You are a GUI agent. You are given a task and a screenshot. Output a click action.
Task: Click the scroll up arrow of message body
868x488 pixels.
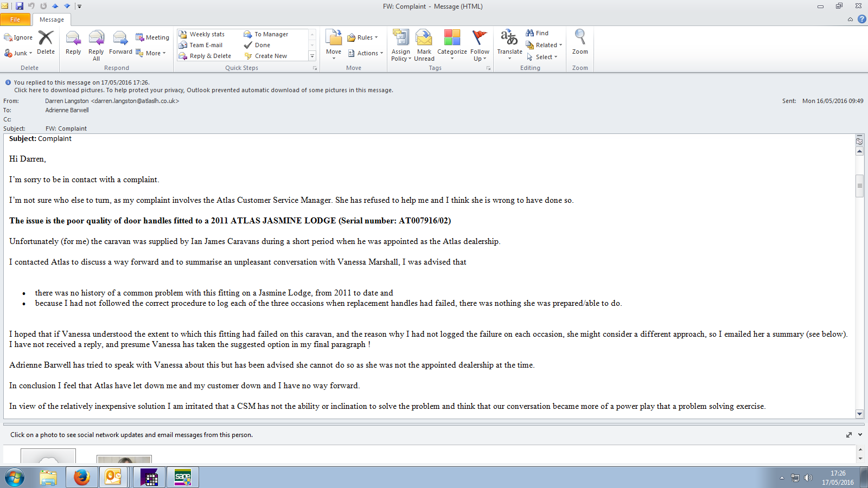click(x=859, y=151)
